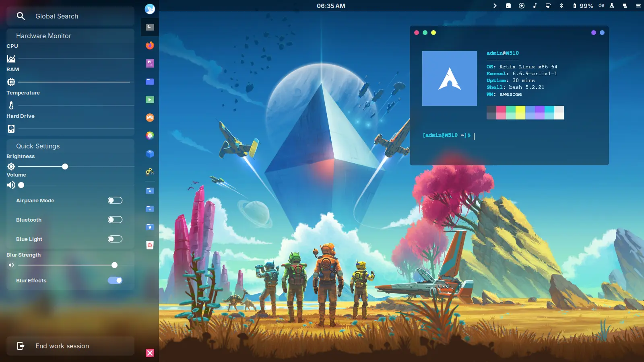644x362 pixels.
Task: Open the music note icon in top bar
Action: click(535, 6)
